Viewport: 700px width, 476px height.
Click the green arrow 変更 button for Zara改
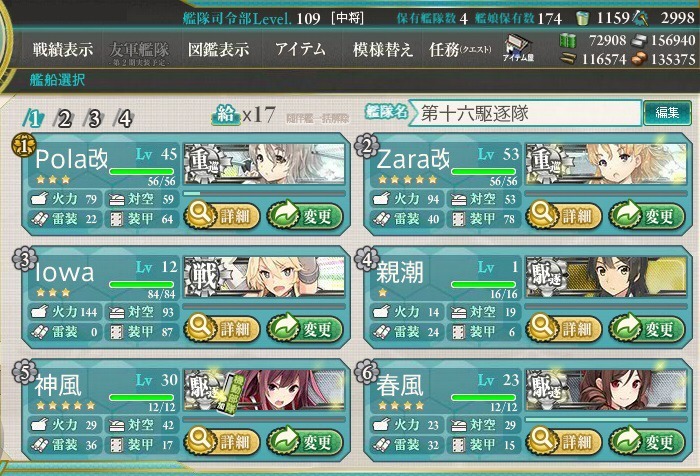pos(647,216)
